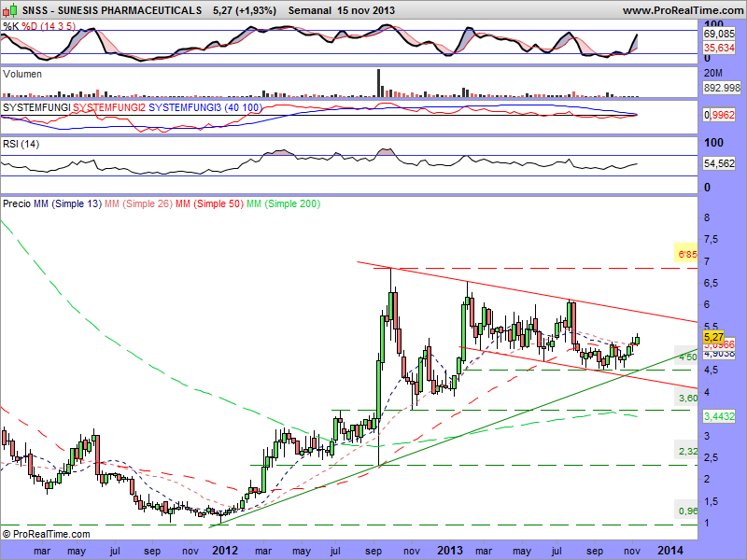Click the (40 100) indicator parameters
The height and width of the screenshot is (560, 747).
(x=244, y=107)
